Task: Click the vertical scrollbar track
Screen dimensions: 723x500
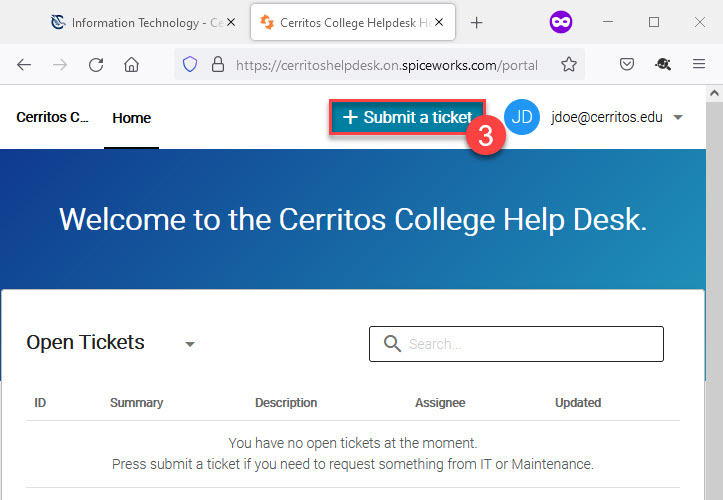Action: point(714,300)
